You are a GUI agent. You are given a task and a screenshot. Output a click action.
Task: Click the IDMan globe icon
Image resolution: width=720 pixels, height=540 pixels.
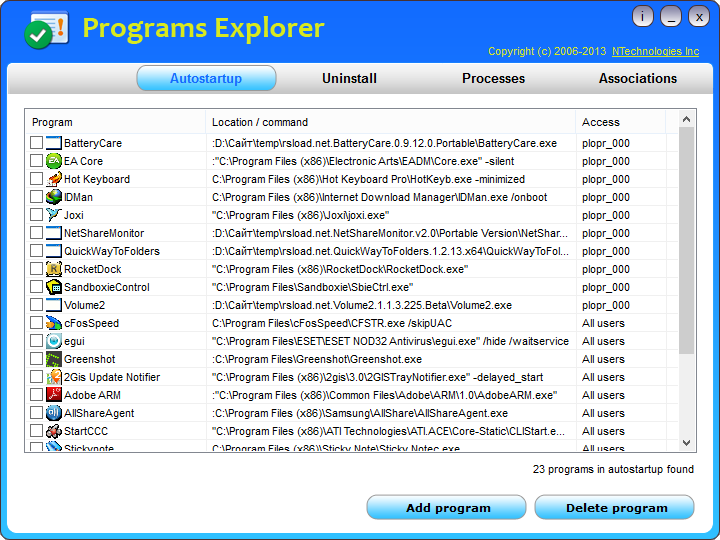pos(54,197)
